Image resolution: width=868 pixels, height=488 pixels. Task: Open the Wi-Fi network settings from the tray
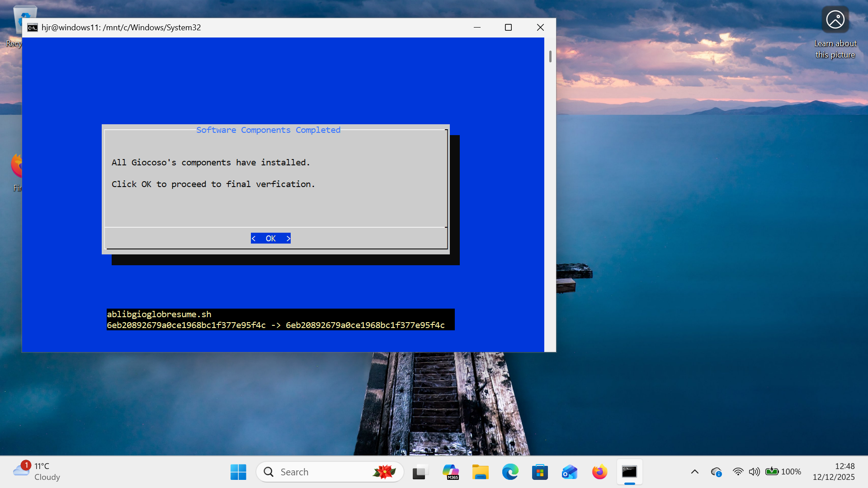coord(738,472)
